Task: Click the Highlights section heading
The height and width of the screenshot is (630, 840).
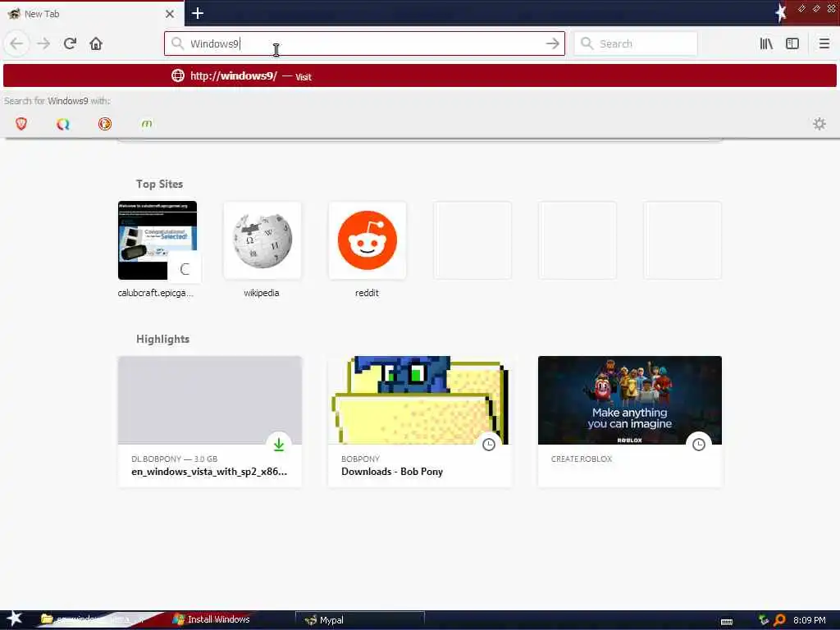Action: click(x=162, y=339)
